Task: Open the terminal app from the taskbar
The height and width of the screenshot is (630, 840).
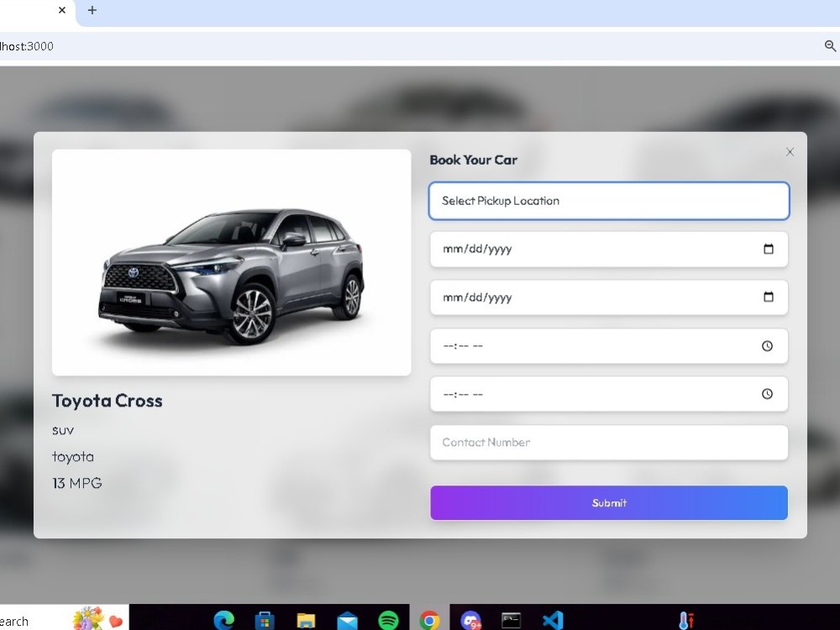Action: (x=511, y=621)
